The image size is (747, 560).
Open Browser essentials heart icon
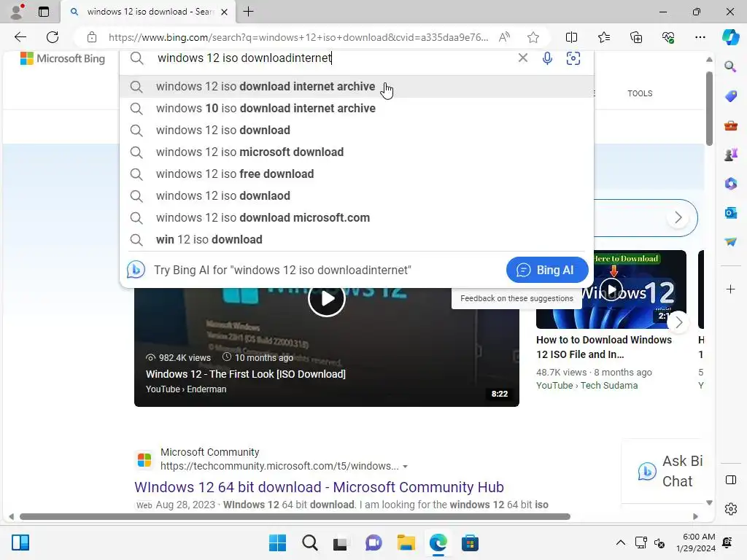click(668, 37)
